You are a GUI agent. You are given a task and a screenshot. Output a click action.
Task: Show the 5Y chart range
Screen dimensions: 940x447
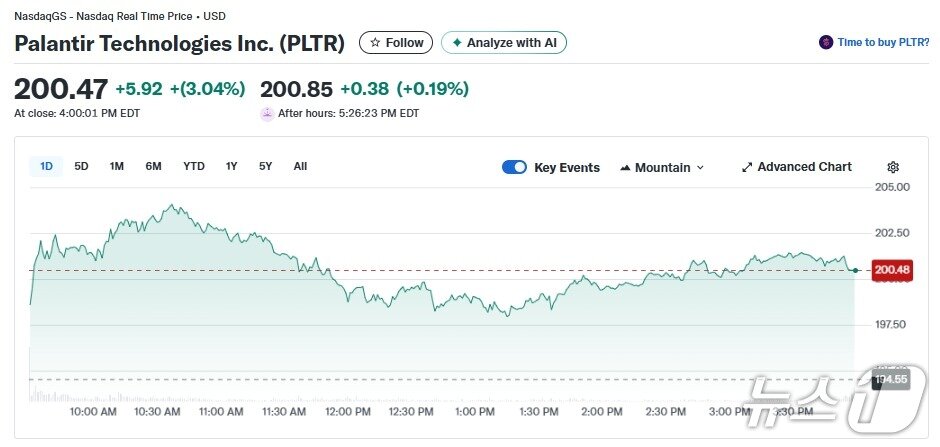point(265,166)
